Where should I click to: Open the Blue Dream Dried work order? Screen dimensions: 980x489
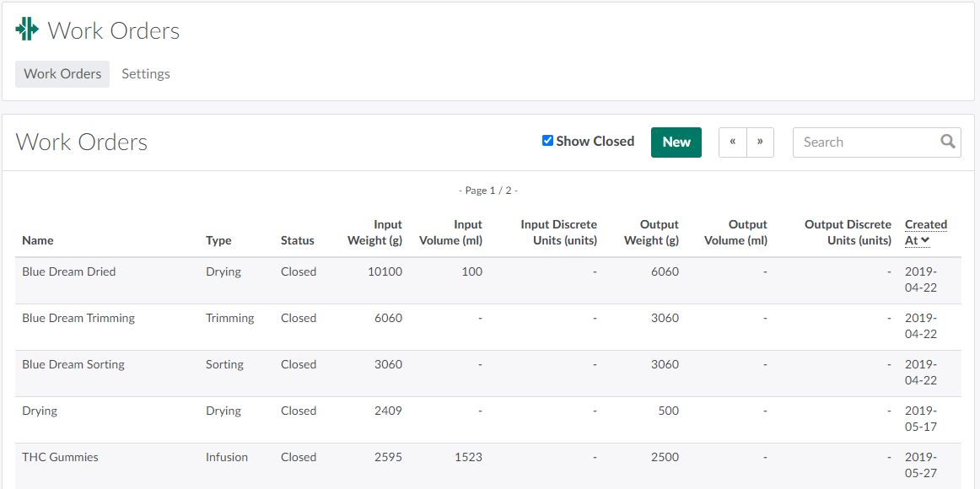[69, 272]
